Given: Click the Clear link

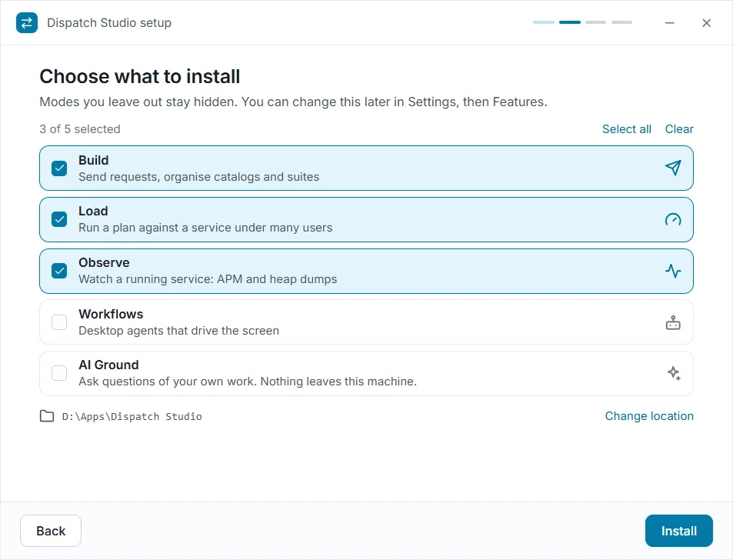Looking at the screenshot, I should coord(679,129).
